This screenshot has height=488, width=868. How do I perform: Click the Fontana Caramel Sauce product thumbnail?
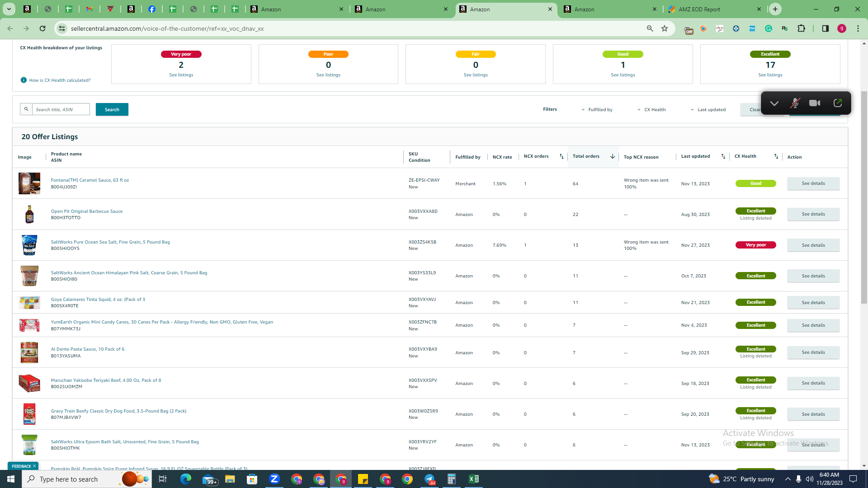(29, 183)
